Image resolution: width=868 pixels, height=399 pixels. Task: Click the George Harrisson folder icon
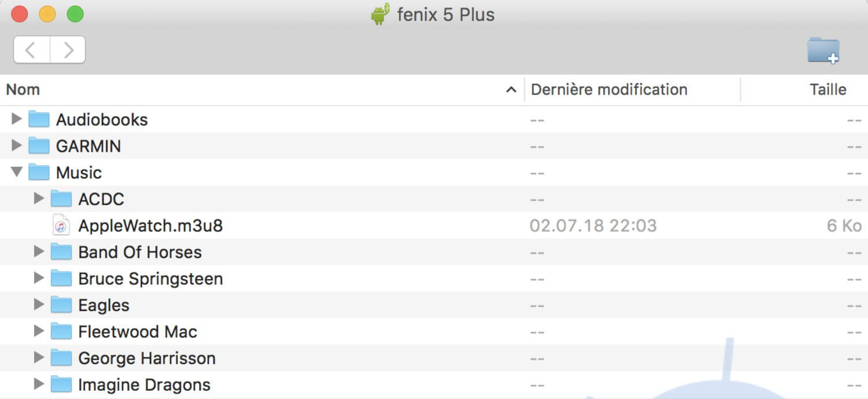(61, 358)
